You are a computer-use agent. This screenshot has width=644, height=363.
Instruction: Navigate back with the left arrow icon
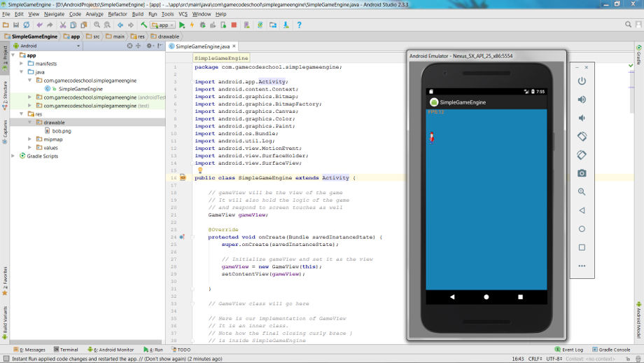(x=120, y=25)
